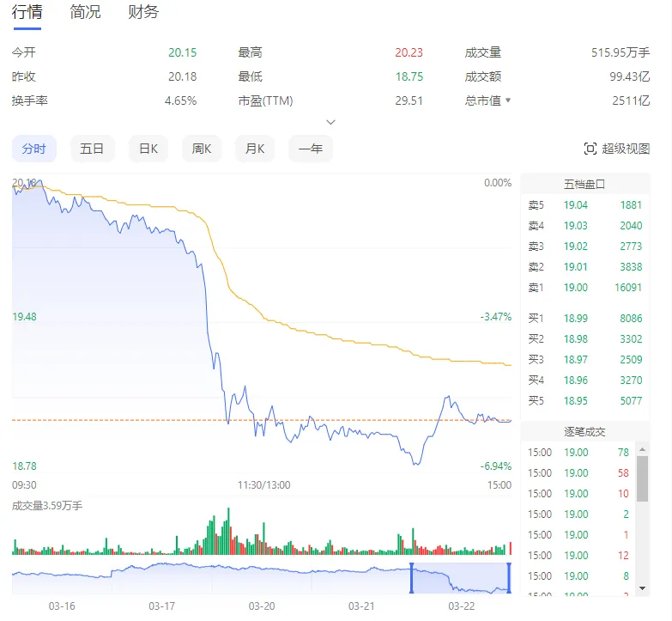Image resolution: width=672 pixels, height=621 pixels.
Task: Open the 超级视图 super view icon
Action: [590, 149]
